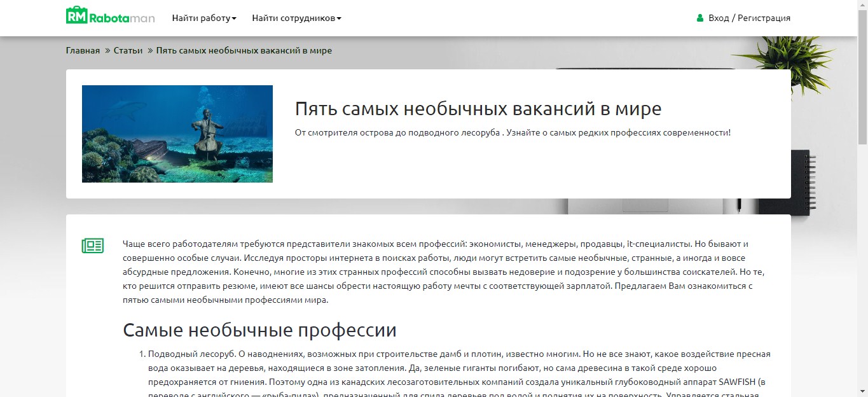This screenshot has height=397, width=868.
Task: Go to Главная breadcrumb link
Action: (83, 50)
